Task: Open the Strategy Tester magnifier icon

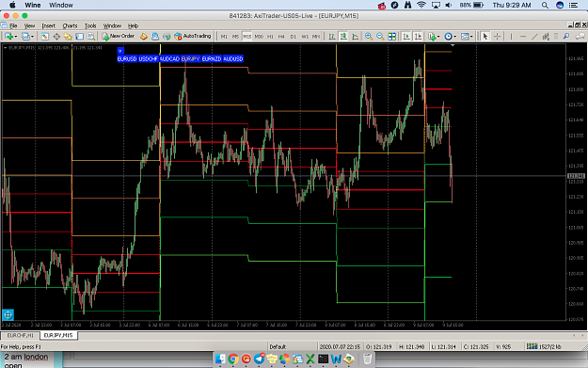Action: [91, 37]
